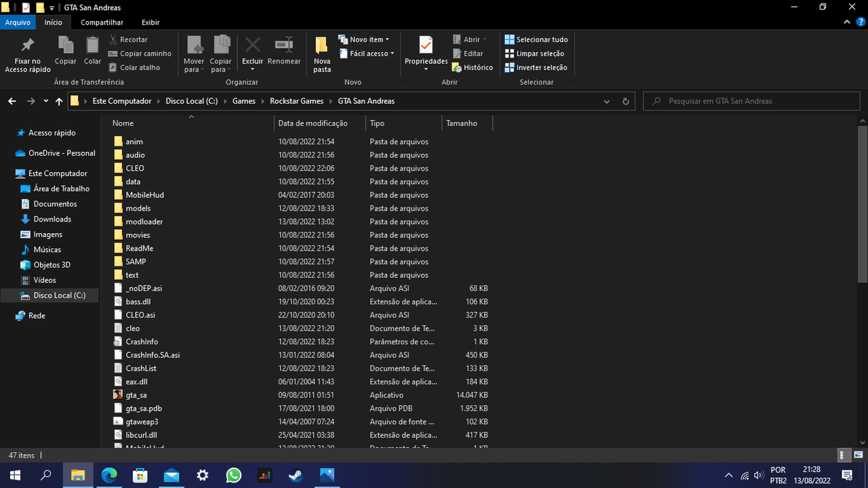Click Selecionar tudo

536,39
